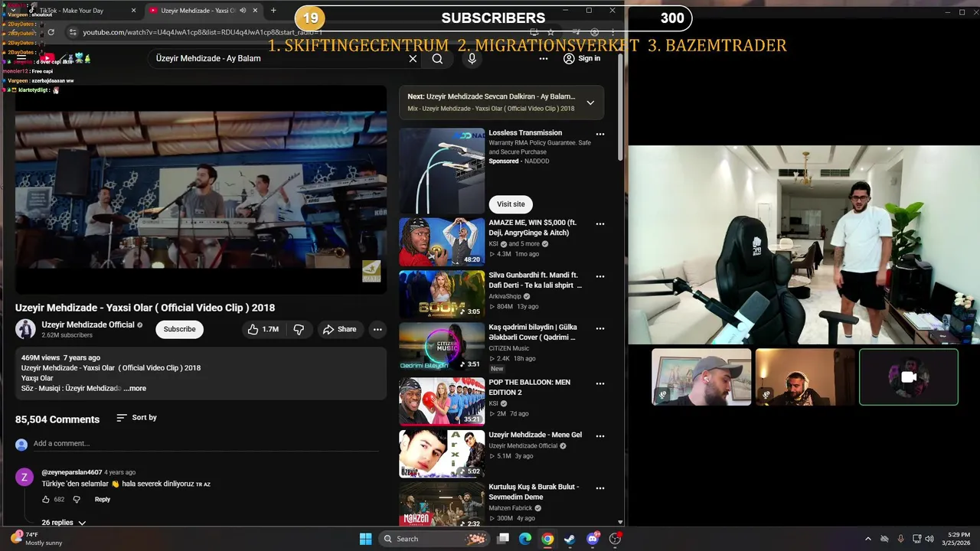The width and height of the screenshot is (980, 551).
Task: Click the YouTube search magnifier button
Action: [x=437, y=59]
